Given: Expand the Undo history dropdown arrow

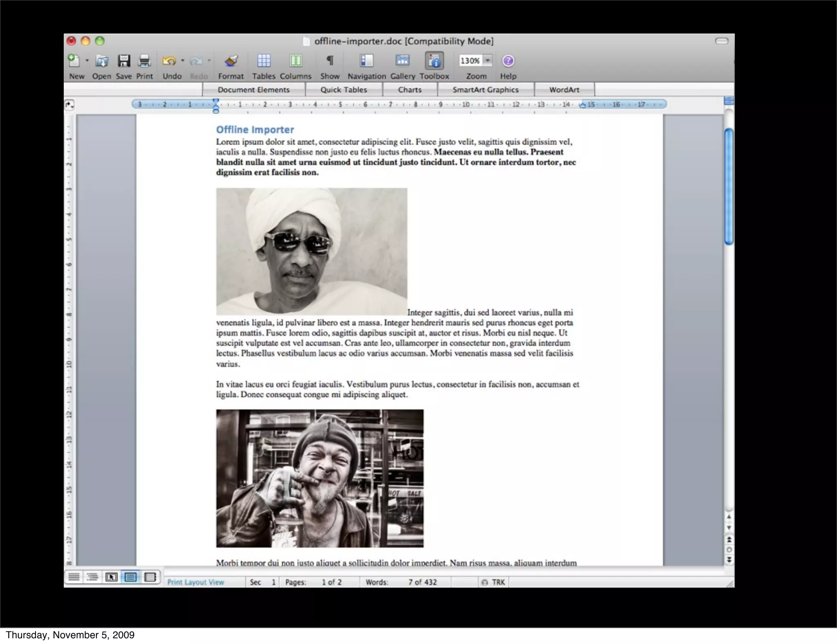Looking at the screenshot, I should pyautogui.click(x=183, y=60).
